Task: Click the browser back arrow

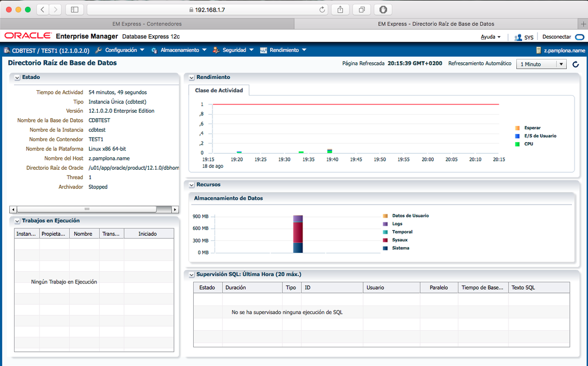Action: (x=42, y=9)
